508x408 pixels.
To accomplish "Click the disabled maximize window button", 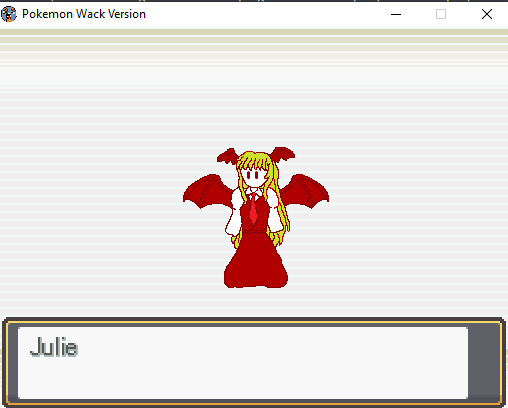I will click(441, 14).
